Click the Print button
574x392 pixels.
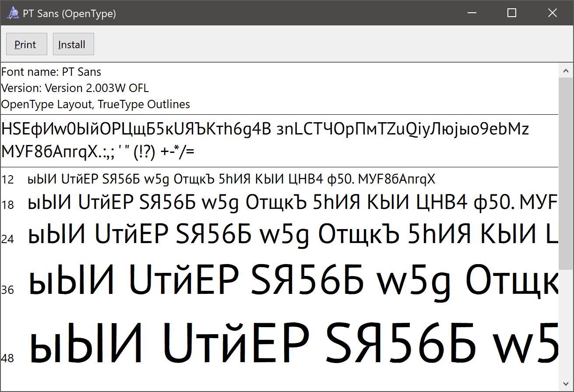pyautogui.click(x=26, y=44)
